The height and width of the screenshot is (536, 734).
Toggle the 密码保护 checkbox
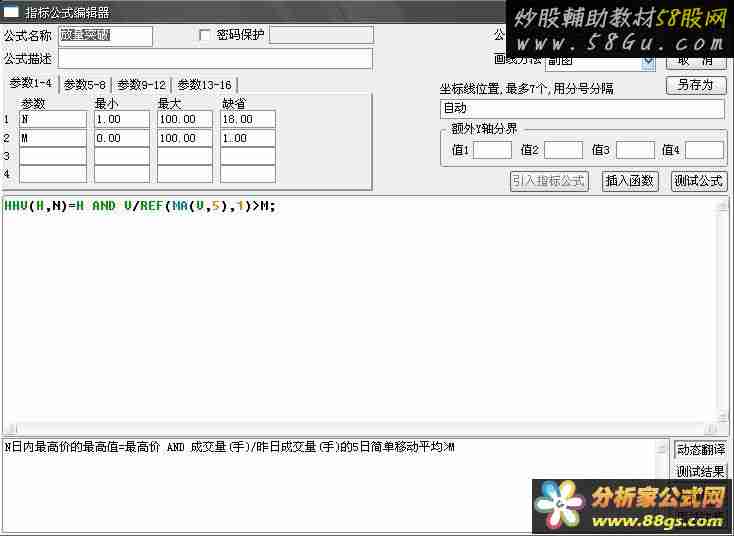click(x=204, y=35)
